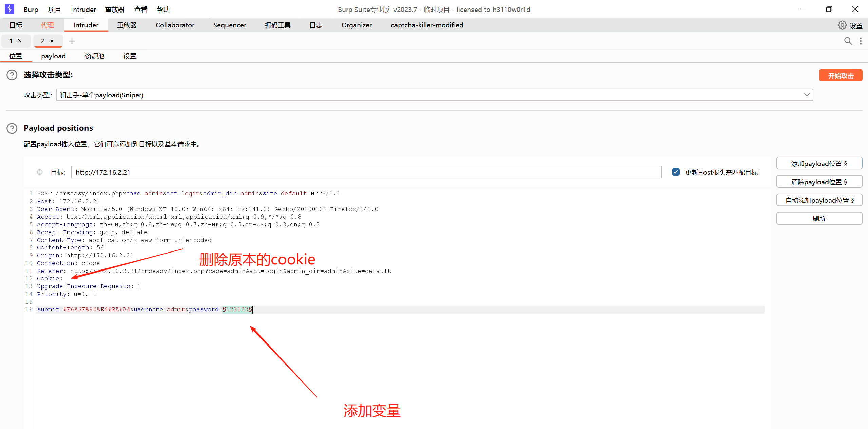Image resolution: width=868 pixels, height=429 pixels.
Task: Click the target crosshair icon
Action: point(40,172)
